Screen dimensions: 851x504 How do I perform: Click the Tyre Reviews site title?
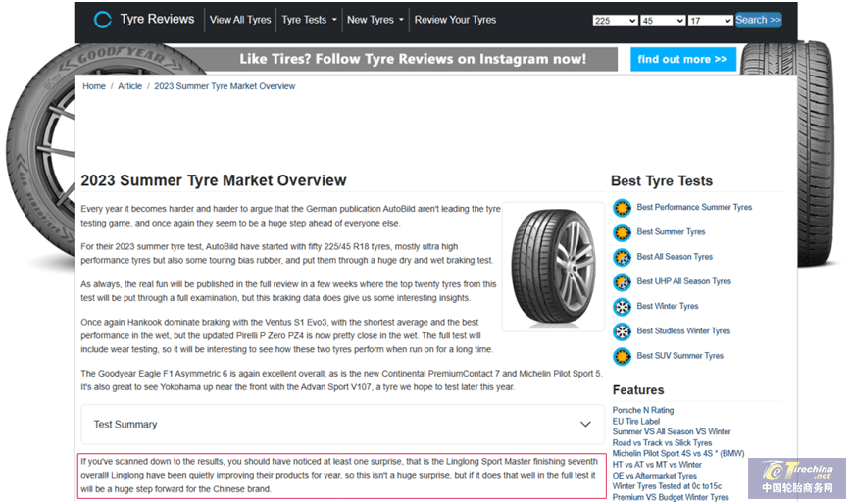(x=157, y=19)
